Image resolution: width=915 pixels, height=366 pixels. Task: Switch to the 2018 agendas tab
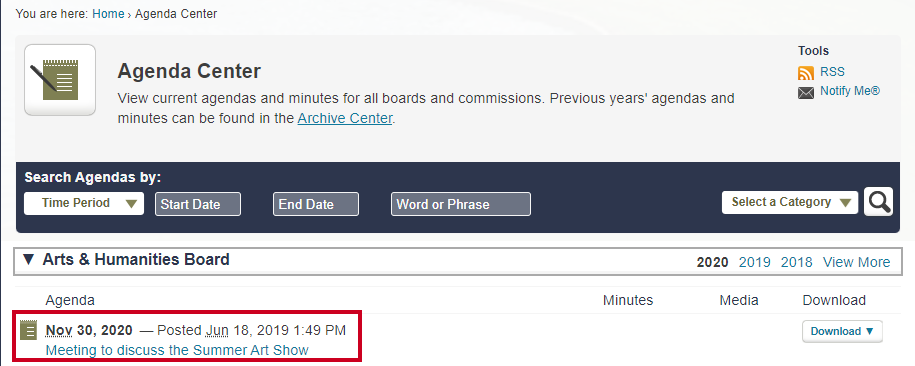tap(797, 262)
